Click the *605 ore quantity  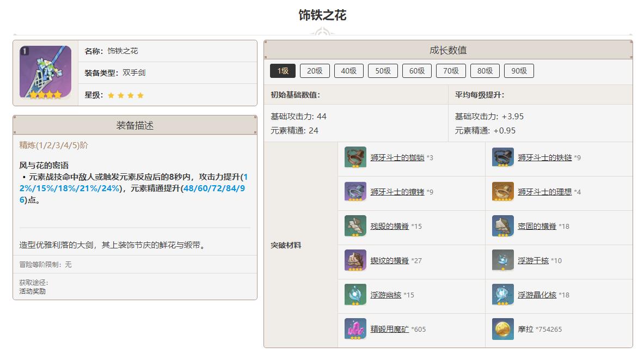click(419, 330)
